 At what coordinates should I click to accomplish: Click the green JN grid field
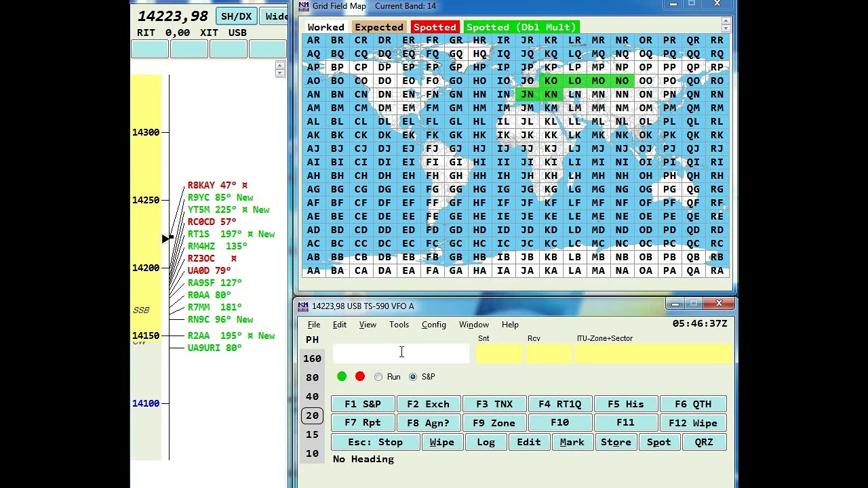(x=527, y=94)
